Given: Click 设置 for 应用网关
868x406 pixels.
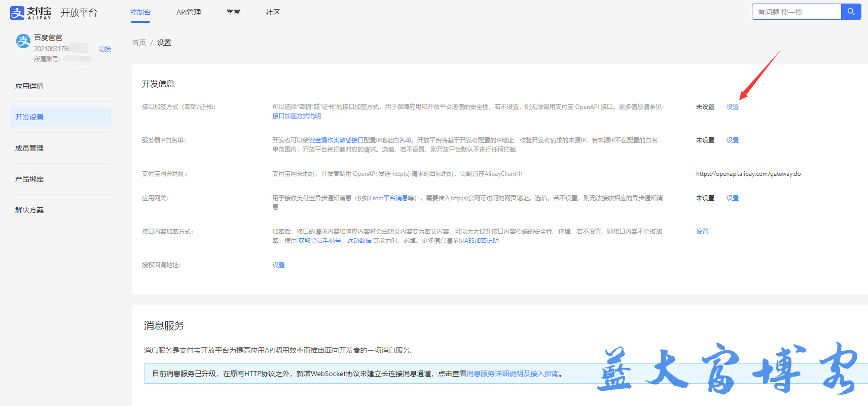Looking at the screenshot, I should 733,198.
